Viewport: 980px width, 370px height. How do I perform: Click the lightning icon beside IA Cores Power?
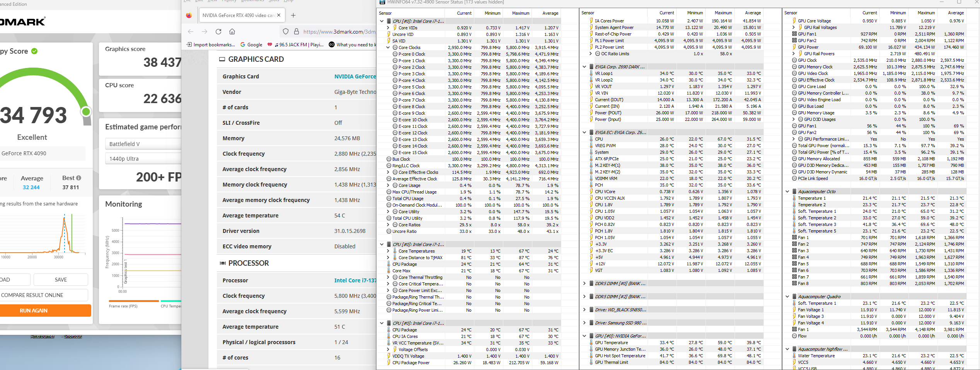591,21
